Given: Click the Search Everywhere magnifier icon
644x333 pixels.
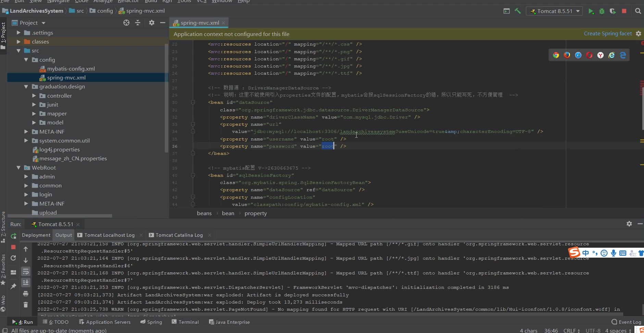Looking at the screenshot, I should click(x=638, y=11).
